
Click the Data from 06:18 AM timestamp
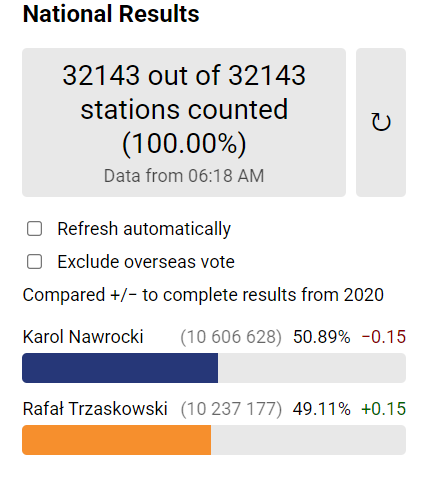(184, 176)
